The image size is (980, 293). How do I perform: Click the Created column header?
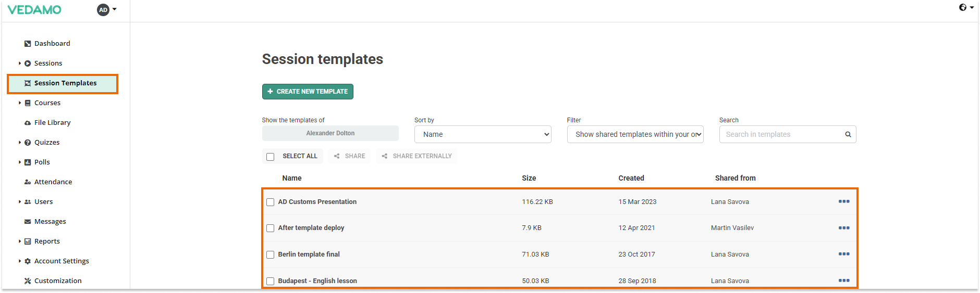click(631, 178)
